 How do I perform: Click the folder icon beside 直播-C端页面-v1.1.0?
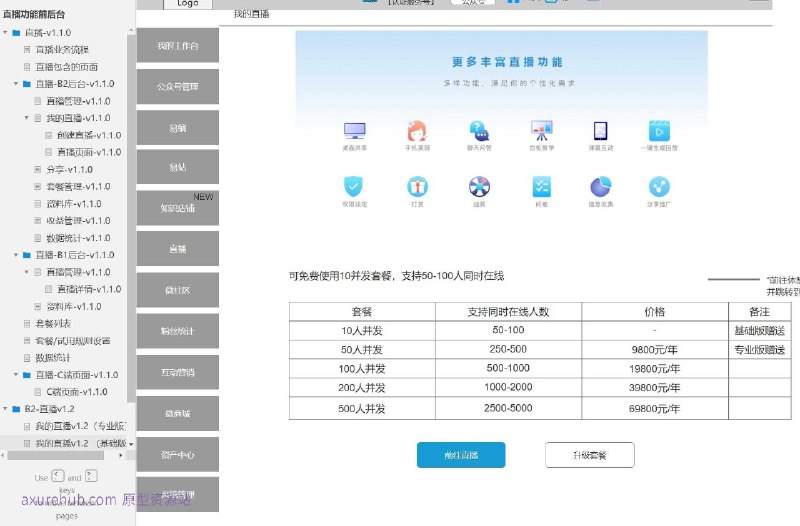pyautogui.click(x=27, y=374)
